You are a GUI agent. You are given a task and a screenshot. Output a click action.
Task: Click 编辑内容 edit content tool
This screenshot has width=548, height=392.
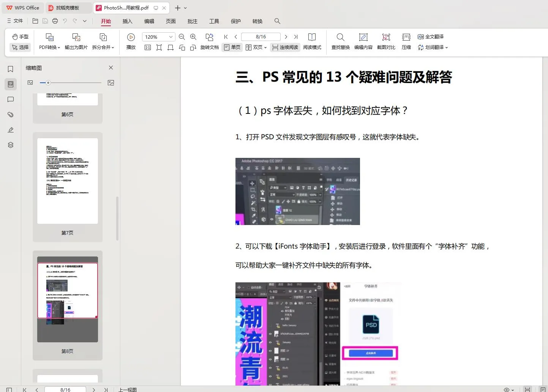(x=363, y=41)
